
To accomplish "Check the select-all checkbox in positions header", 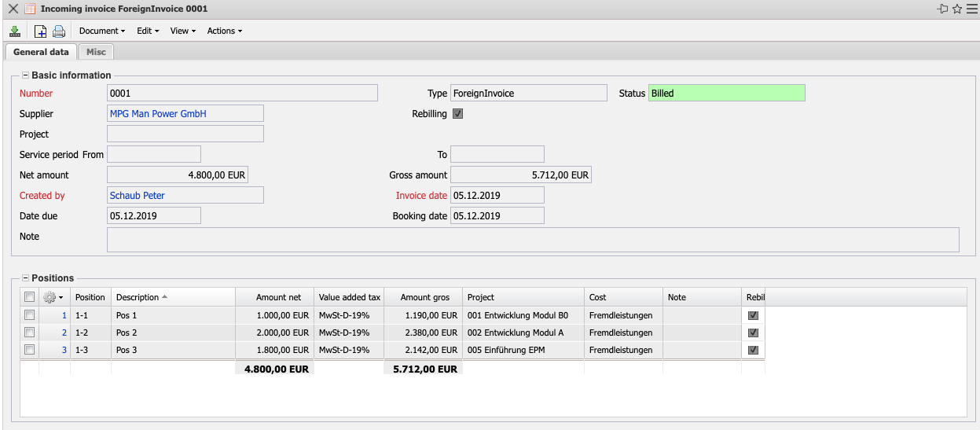I will [x=29, y=297].
